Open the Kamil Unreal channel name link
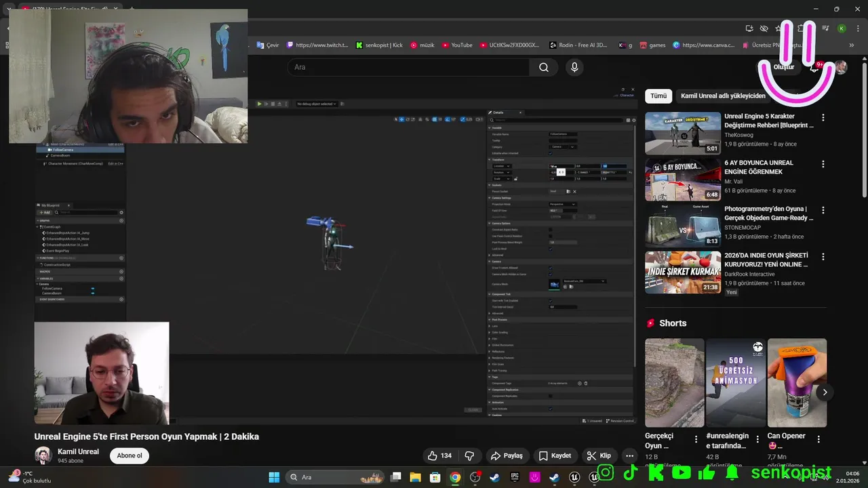This screenshot has height=488, width=868. (78, 451)
